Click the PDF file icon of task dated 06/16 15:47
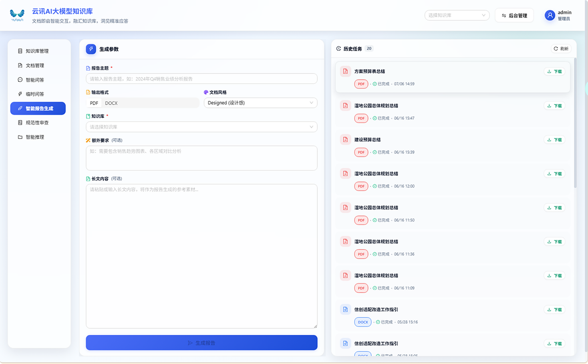Screen dimensions: 588x364 pyautogui.click(x=345, y=105)
